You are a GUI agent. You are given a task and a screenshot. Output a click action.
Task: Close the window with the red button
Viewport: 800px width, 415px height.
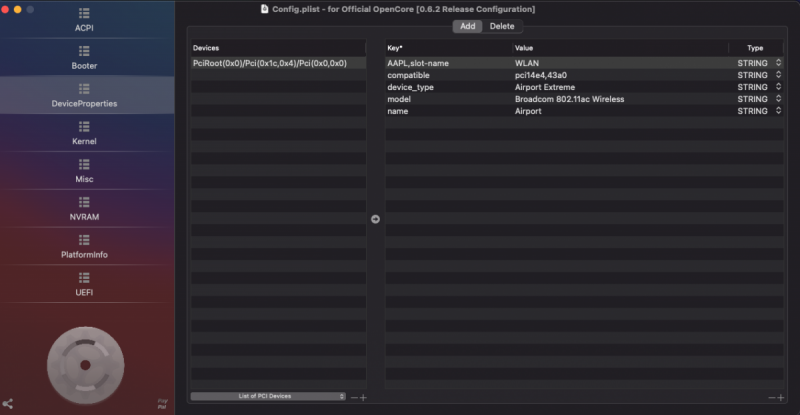point(5,9)
